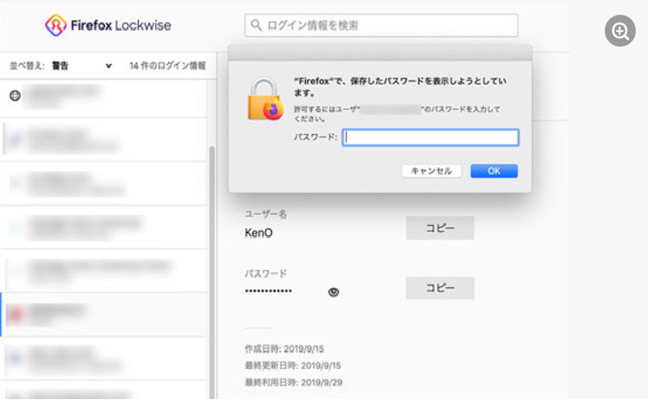Click the 最終利用日時: 2019/9/29 text
The image size is (648, 400).
click(x=293, y=383)
